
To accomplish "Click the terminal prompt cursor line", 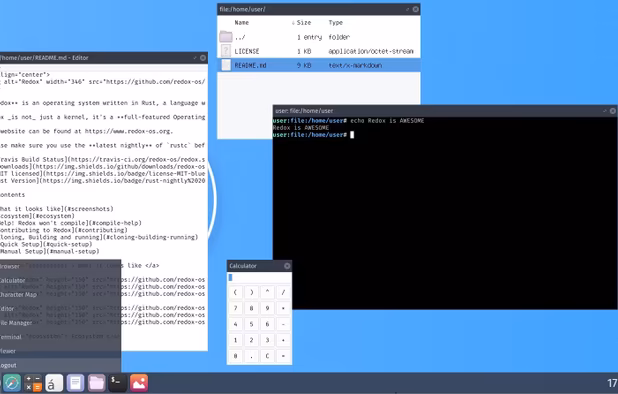I will [x=313, y=135].
